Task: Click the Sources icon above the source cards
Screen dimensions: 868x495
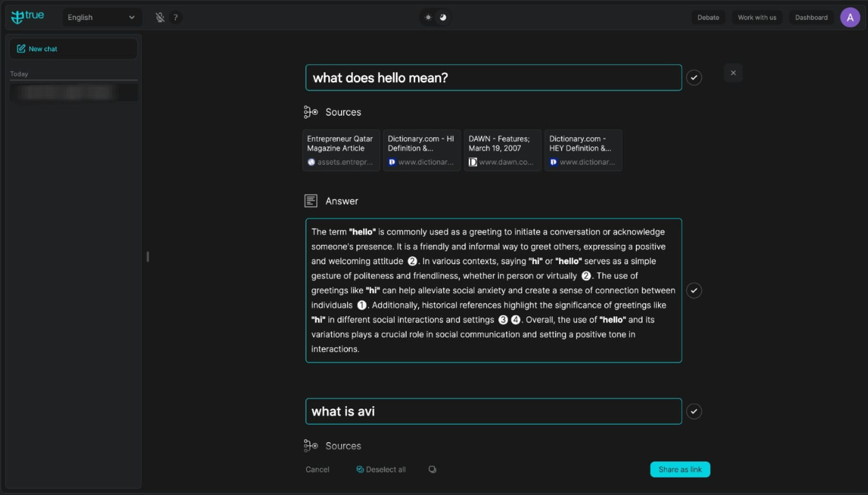Action: click(310, 112)
